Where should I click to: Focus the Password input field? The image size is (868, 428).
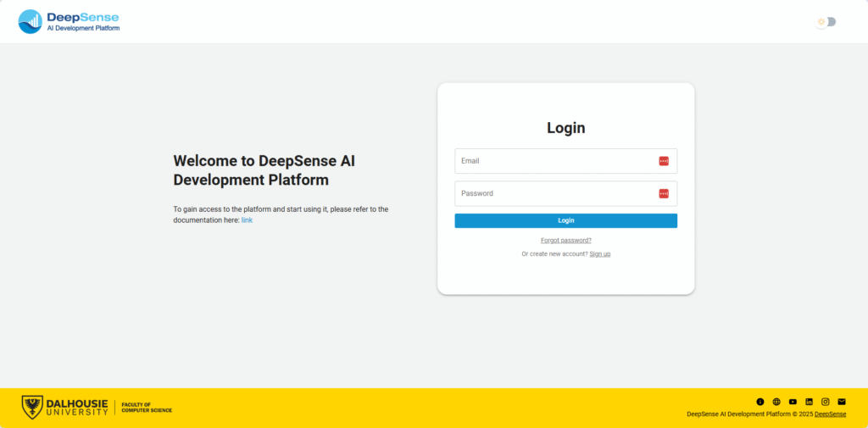pos(555,193)
